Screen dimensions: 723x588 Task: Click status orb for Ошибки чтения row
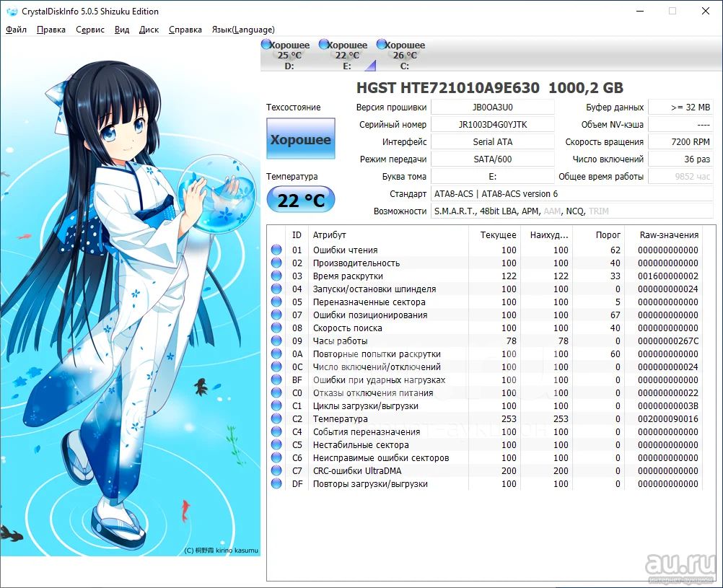coord(276,250)
